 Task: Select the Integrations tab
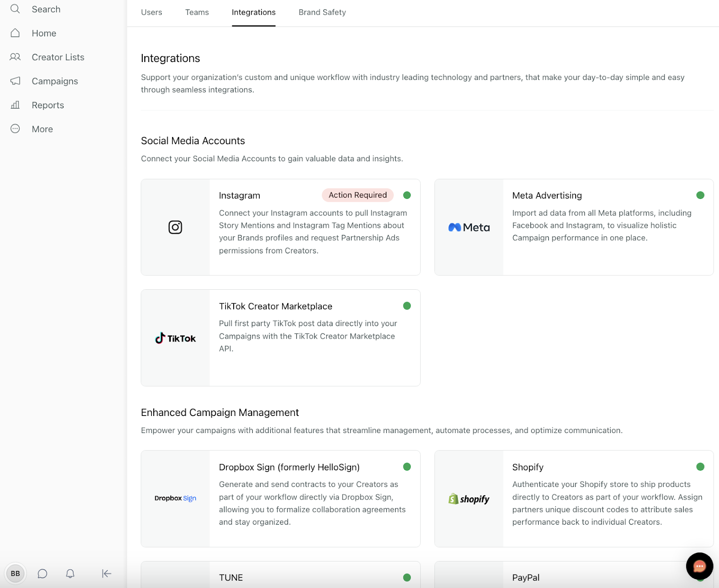(x=253, y=13)
